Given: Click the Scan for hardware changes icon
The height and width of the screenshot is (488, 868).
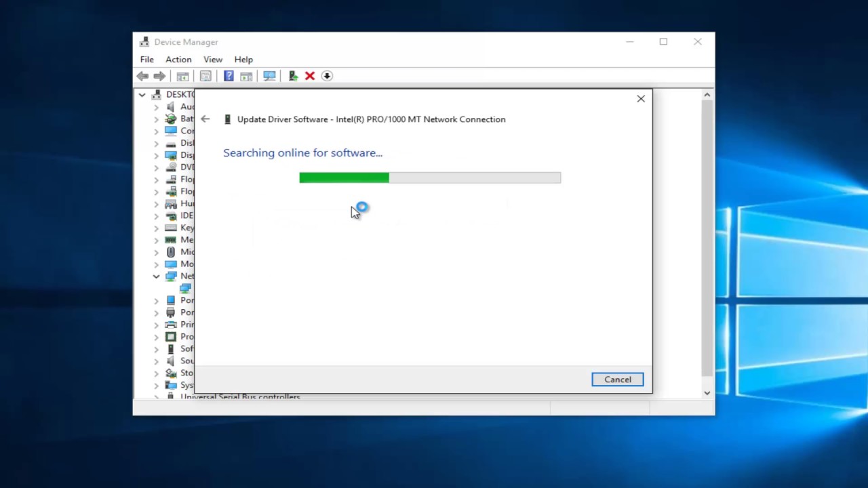Looking at the screenshot, I should click(x=269, y=75).
